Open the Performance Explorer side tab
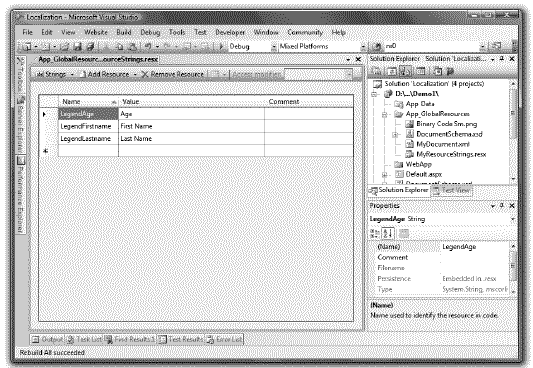The height and width of the screenshot is (368, 533). [x=21, y=195]
